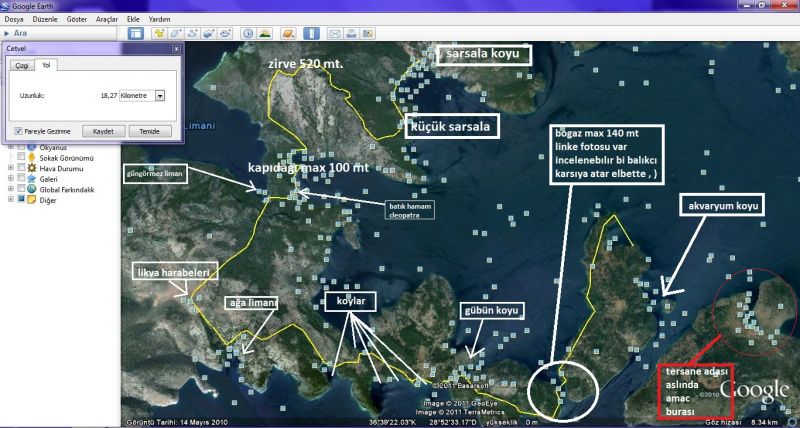This screenshot has height=428, width=800.
Task: Click the Galeri star icon
Action: click(32, 179)
